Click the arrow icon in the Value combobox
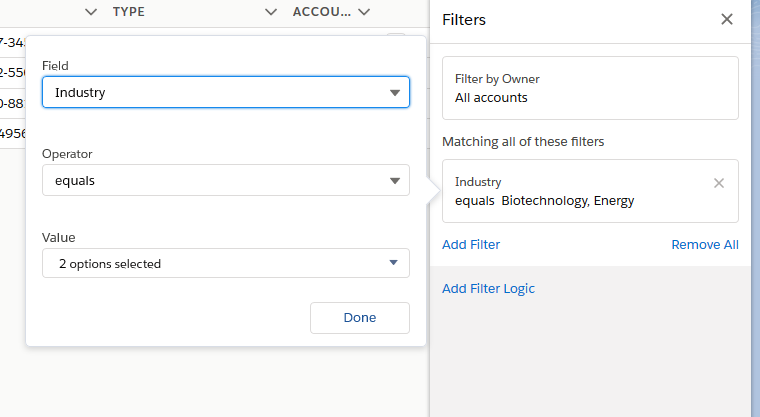This screenshot has width=760, height=417. coord(394,264)
